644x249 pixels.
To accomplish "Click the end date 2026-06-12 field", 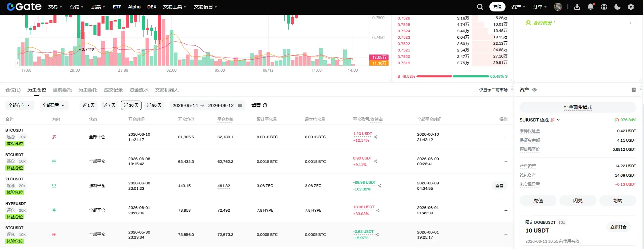I will (221, 105).
